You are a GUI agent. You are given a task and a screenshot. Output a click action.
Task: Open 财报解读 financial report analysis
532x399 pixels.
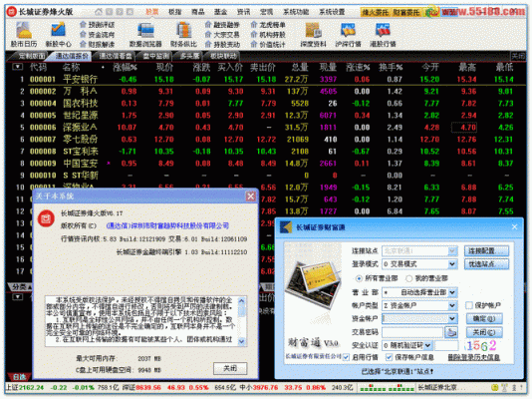[98, 44]
